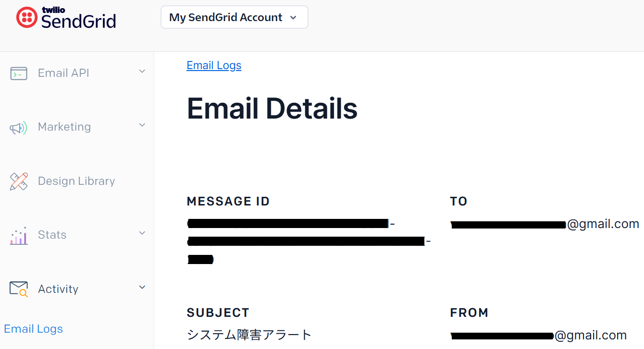The image size is (644, 349).
Task: Collapse the Activity section chevron
Action: tap(142, 288)
